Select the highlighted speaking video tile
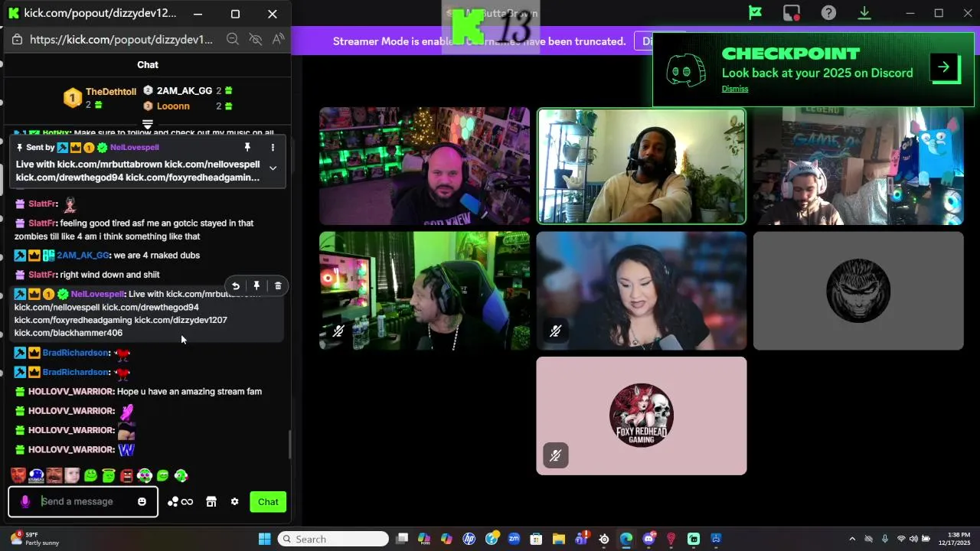Image resolution: width=980 pixels, height=551 pixels. click(642, 166)
